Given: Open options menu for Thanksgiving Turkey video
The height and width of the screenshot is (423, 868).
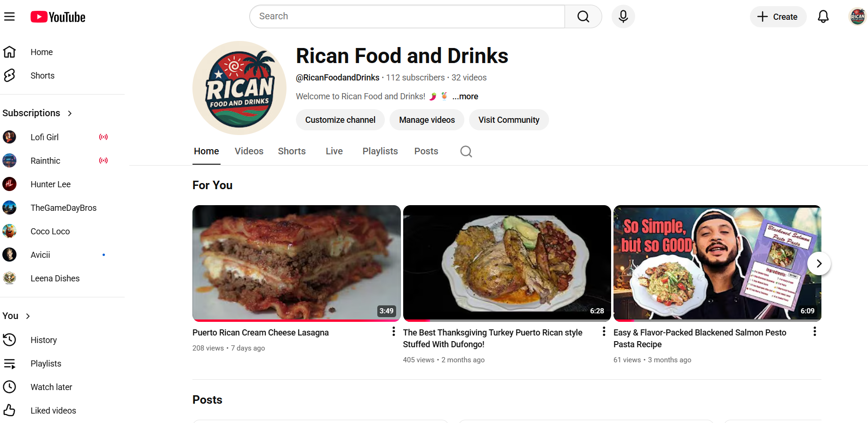Looking at the screenshot, I should (604, 332).
